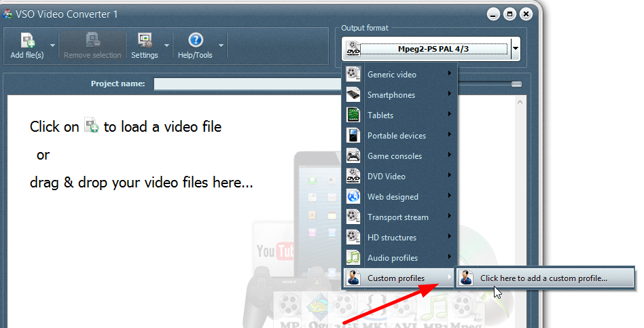The image size is (644, 328).
Task: Select the DVD Video menu entry
Action: pos(399,176)
